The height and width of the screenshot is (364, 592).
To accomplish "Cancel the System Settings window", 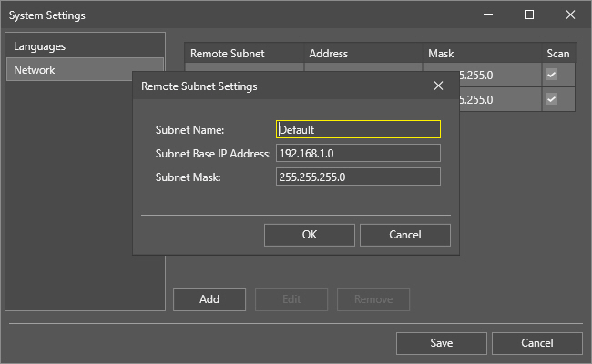I will [x=536, y=343].
